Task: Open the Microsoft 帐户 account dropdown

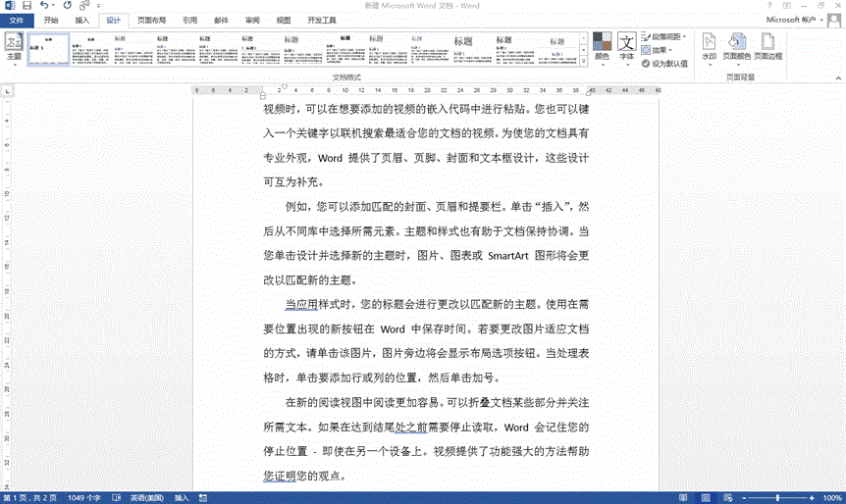Action: 799,20
